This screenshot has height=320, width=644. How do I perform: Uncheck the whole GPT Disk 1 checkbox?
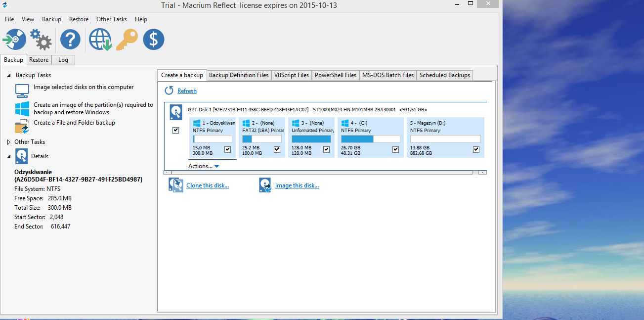pyautogui.click(x=176, y=130)
